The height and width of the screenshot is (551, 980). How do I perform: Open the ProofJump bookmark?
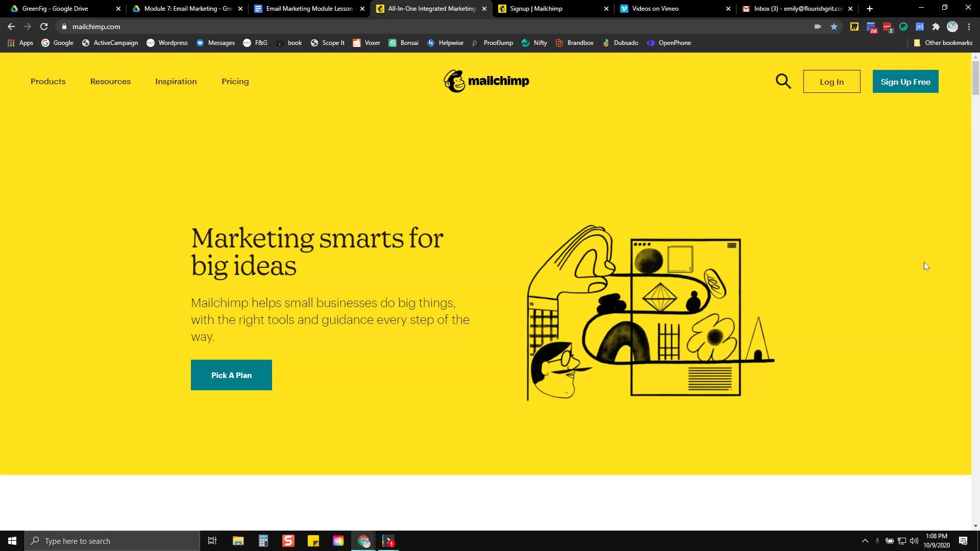pyautogui.click(x=492, y=43)
